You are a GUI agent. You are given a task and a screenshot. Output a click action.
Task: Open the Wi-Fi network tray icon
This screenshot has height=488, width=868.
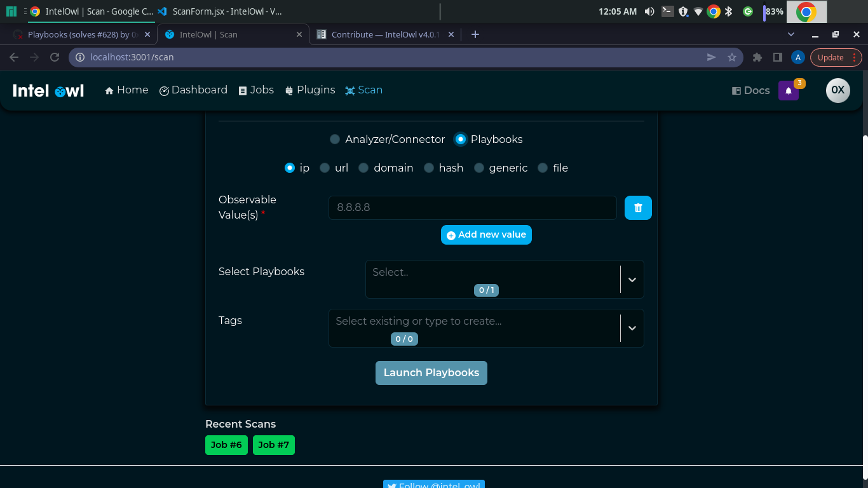pyautogui.click(x=698, y=11)
